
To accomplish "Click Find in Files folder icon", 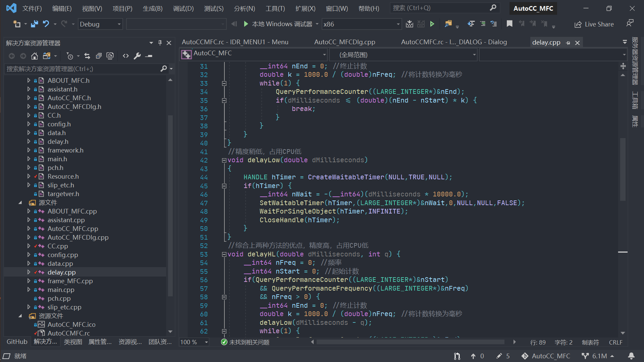I will coord(448,24).
